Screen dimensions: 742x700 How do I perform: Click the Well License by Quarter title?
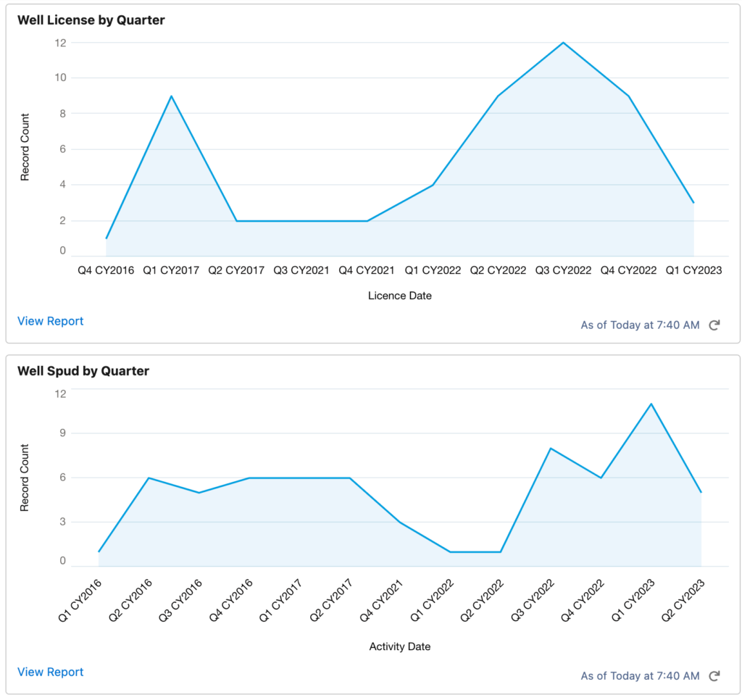[x=91, y=20]
